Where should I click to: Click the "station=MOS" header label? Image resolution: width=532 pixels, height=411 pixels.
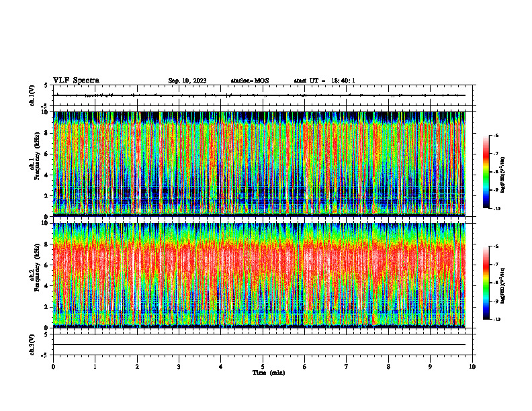250,81
